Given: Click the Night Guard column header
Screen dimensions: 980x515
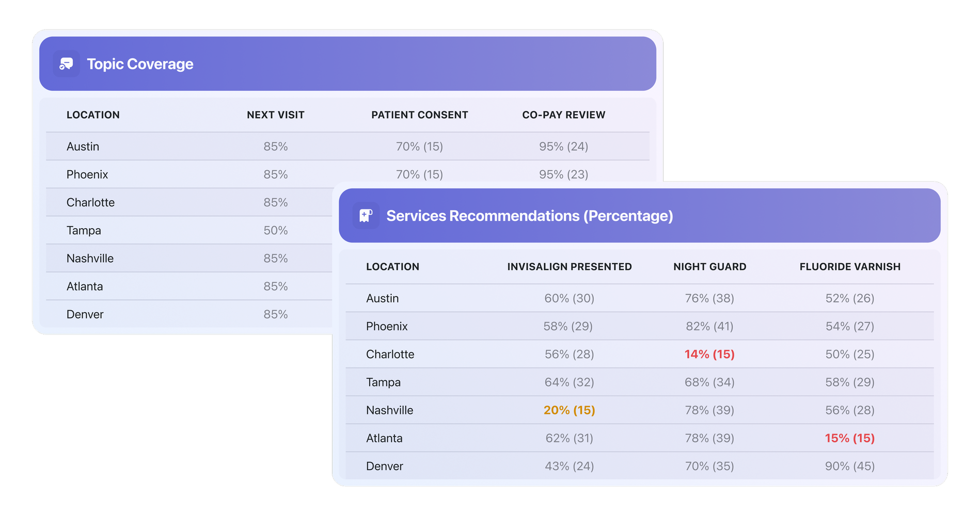Looking at the screenshot, I should [x=710, y=267].
